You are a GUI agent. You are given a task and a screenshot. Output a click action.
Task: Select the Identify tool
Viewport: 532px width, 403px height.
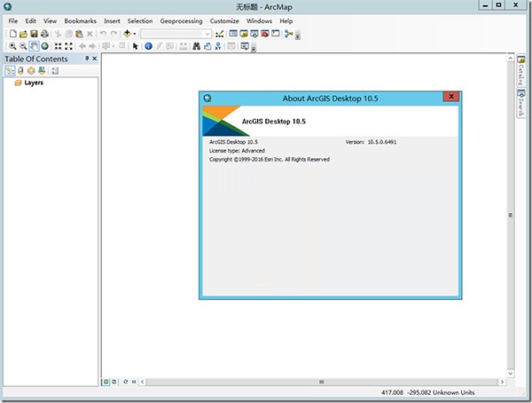148,46
